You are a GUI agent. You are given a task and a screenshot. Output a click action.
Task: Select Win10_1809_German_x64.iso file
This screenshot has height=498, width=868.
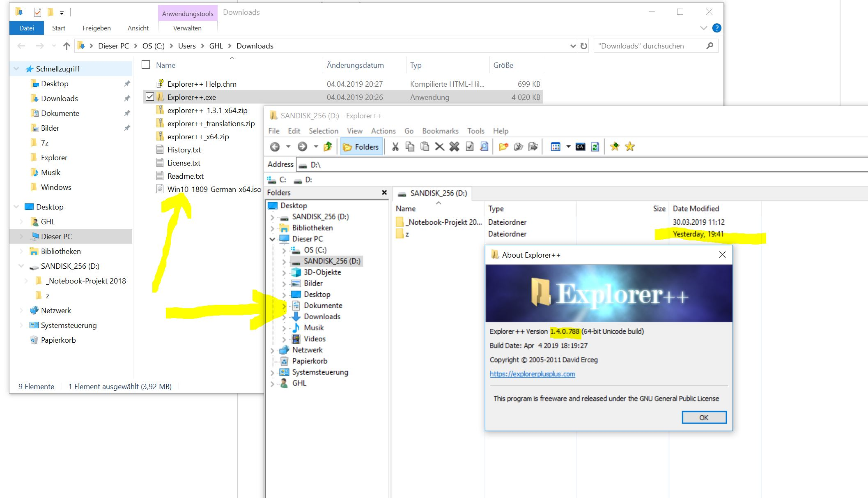(214, 189)
